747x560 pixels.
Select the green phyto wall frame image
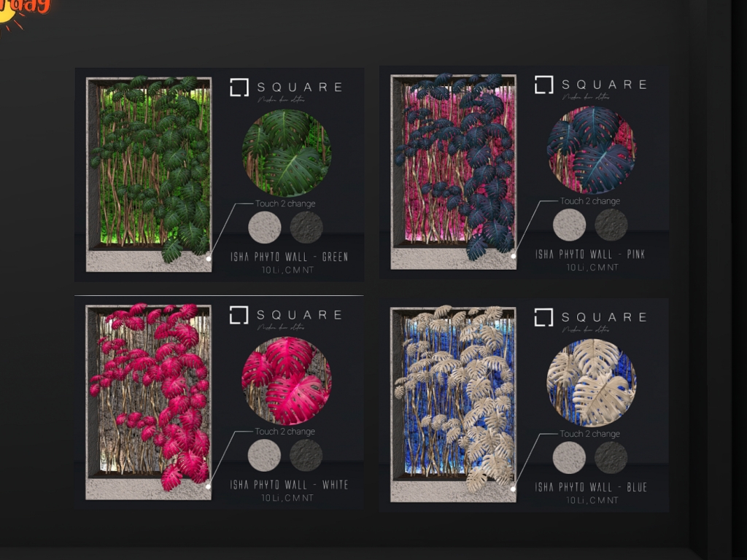click(x=149, y=174)
